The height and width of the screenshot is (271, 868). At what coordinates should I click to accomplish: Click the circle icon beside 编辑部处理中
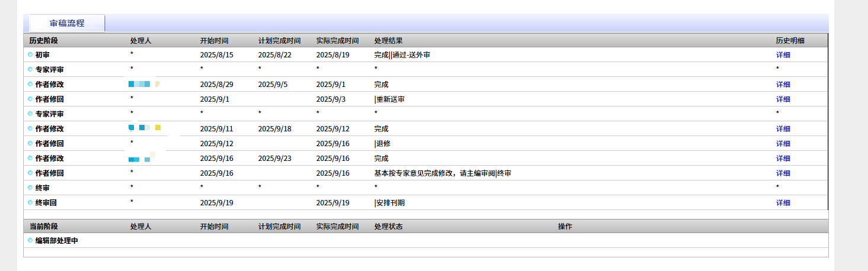(x=30, y=240)
